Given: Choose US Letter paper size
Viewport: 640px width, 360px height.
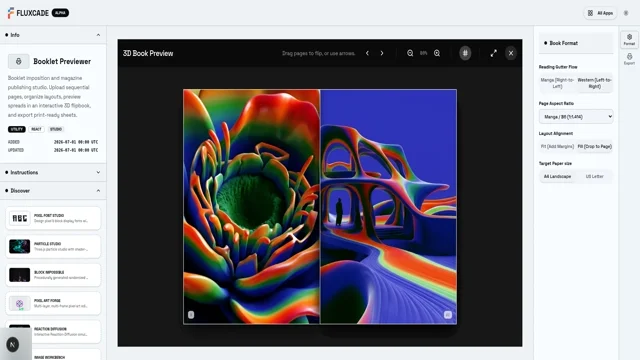Looking at the screenshot, I should point(594,176).
